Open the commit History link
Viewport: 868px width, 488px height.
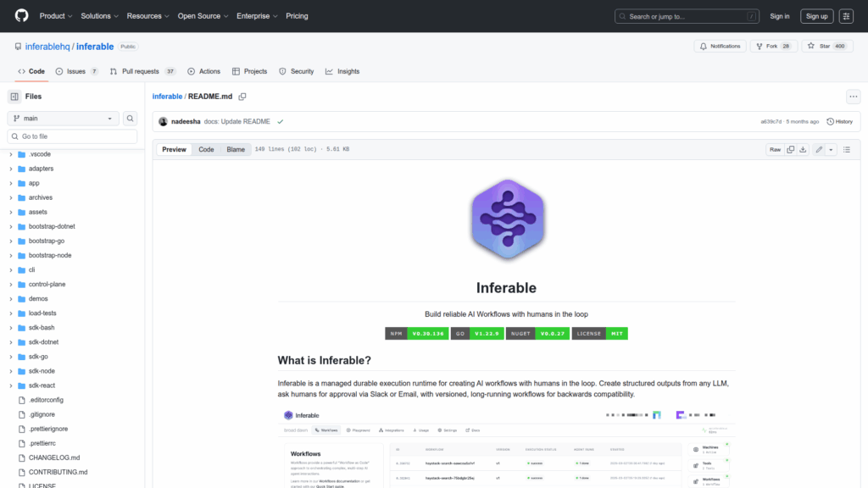[839, 122]
